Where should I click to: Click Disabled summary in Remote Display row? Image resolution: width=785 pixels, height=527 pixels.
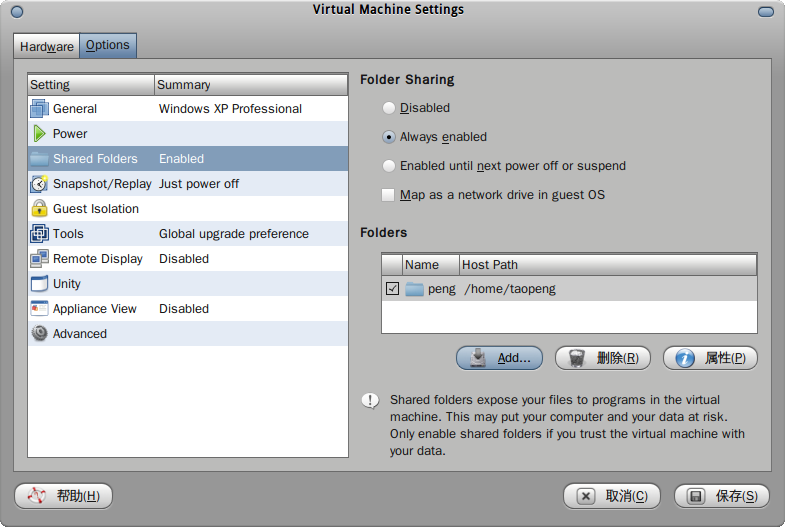point(184,259)
